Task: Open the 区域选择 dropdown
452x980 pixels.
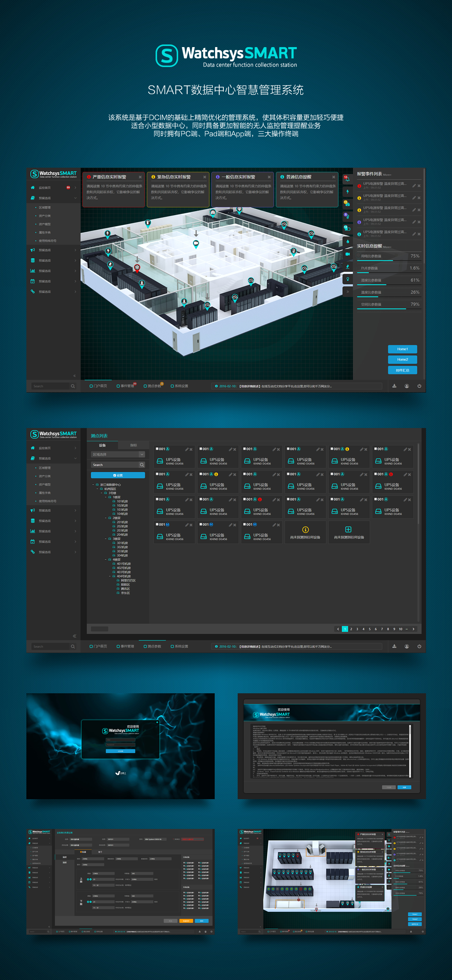Action: 118,454
